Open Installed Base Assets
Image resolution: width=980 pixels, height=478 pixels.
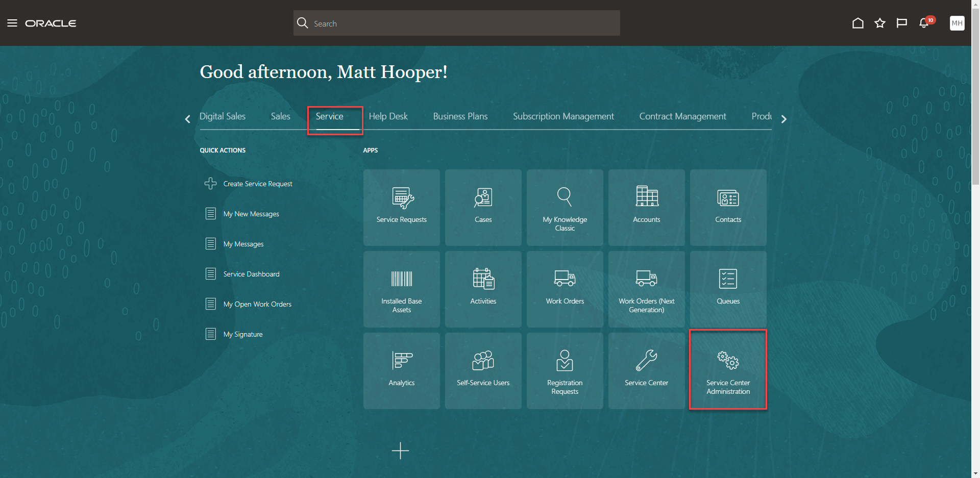[402, 289]
